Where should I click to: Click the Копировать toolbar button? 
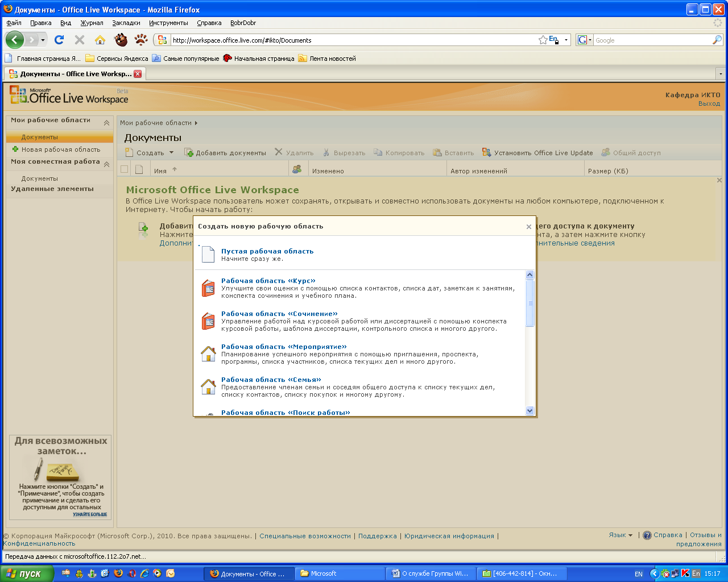pyautogui.click(x=399, y=152)
